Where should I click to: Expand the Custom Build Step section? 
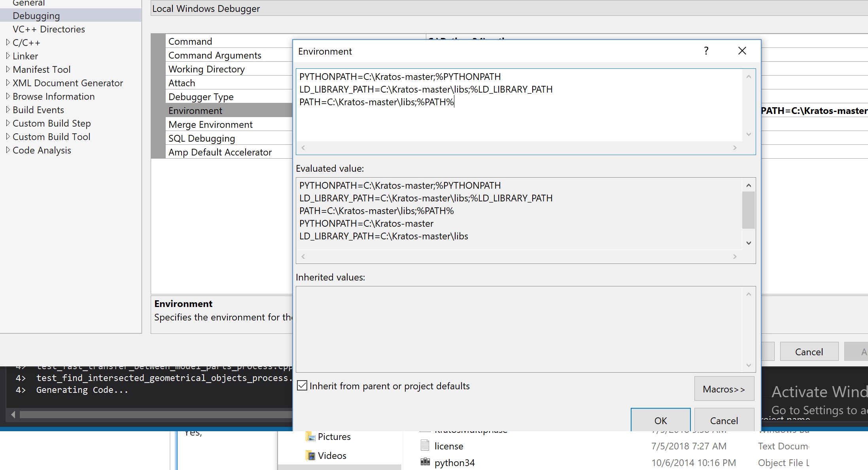(x=8, y=123)
